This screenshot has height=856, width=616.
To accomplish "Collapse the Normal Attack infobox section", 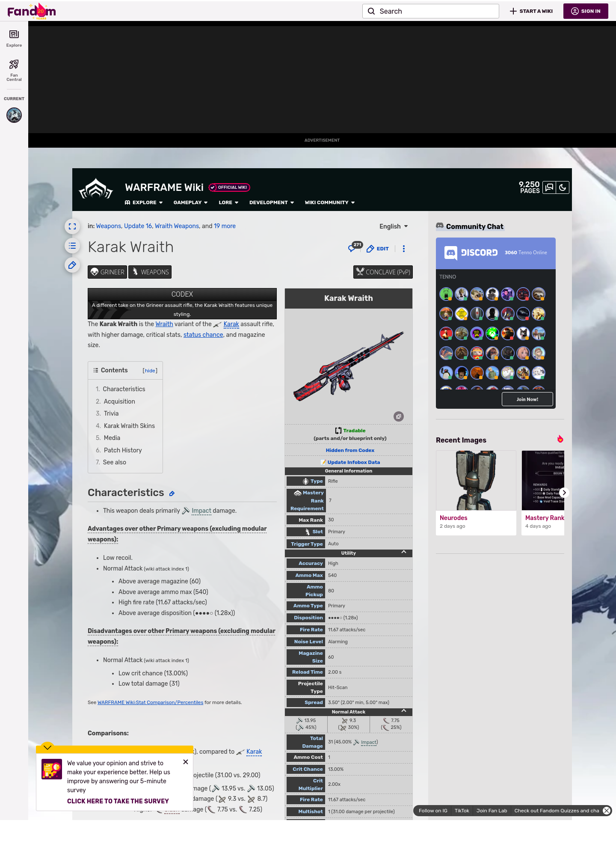I will [x=404, y=711].
